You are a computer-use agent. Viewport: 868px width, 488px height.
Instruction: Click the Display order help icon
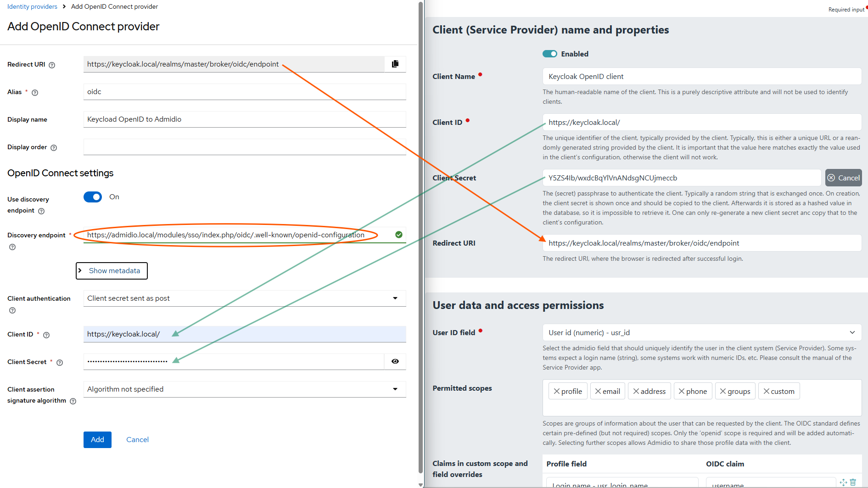(x=54, y=148)
